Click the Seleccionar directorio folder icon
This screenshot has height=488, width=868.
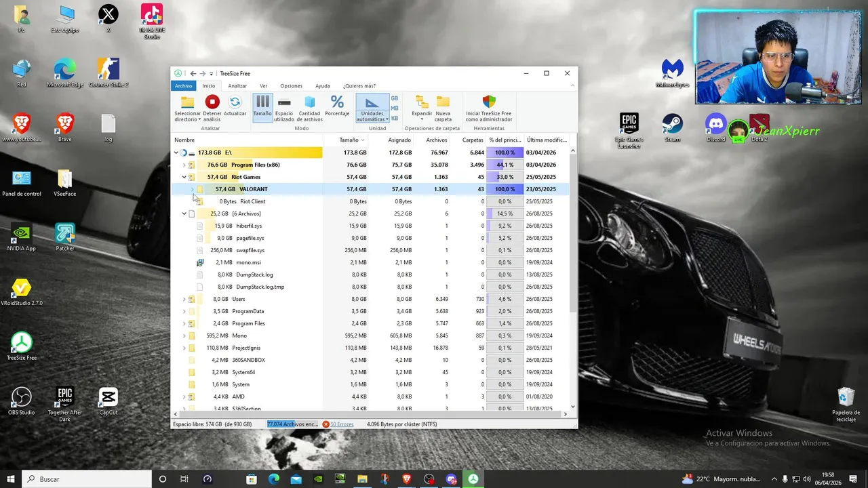click(x=187, y=102)
